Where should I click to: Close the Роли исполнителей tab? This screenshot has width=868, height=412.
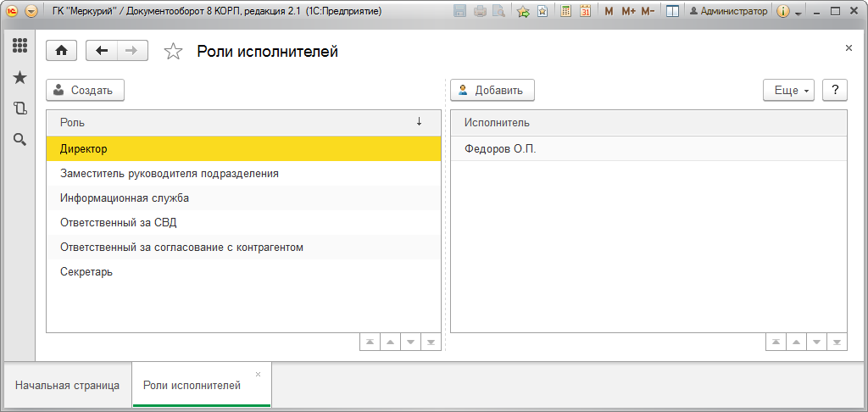point(258,375)
